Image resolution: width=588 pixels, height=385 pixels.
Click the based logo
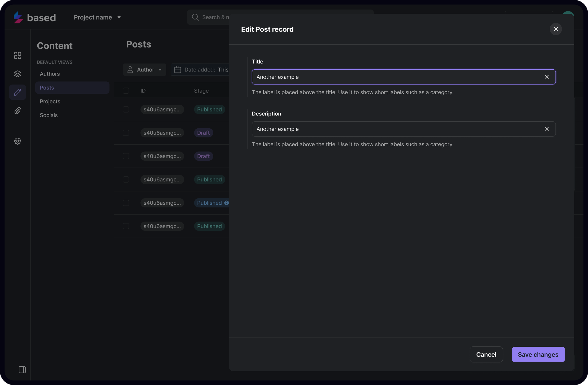coord(35,18)
